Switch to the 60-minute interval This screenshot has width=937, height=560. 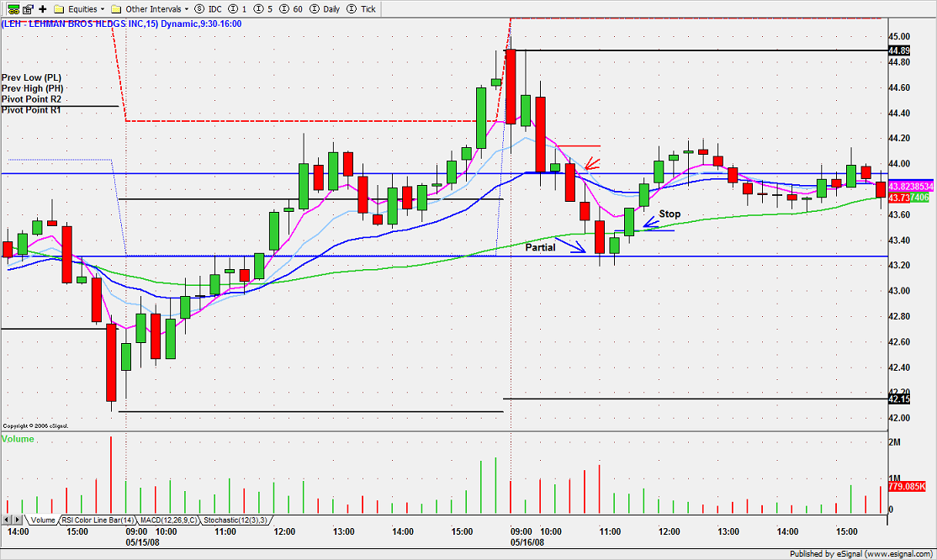(291, 9)
